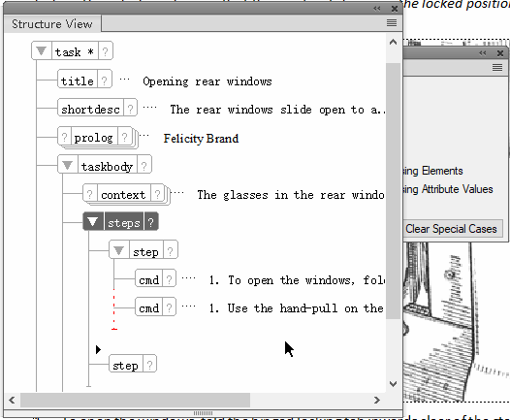Click the attributes question mark on steps element
510x420 pixels.
coord(151,222)
